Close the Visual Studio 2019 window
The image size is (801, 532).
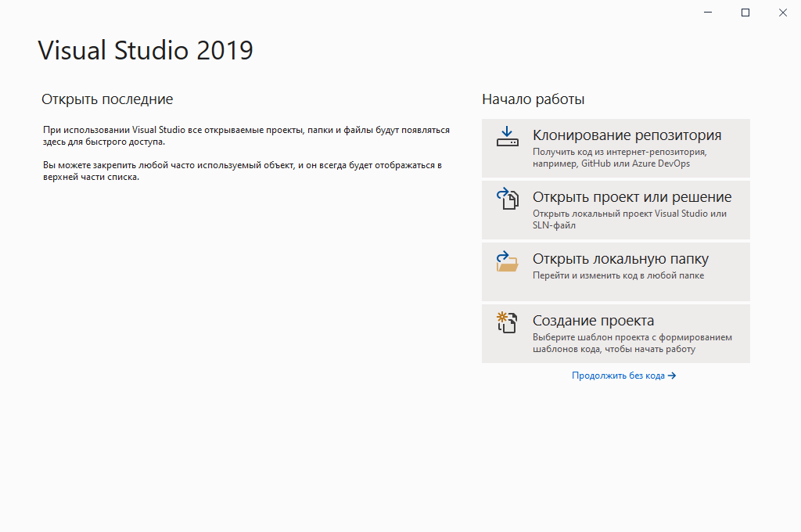pyautogui.click(x=782, y=13)
